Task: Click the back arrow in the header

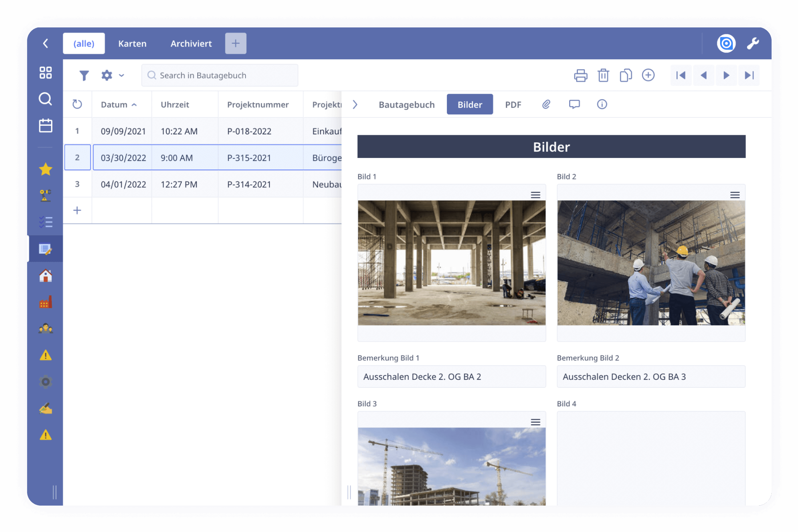Action: pyautogui.click(x=45, y=43)
